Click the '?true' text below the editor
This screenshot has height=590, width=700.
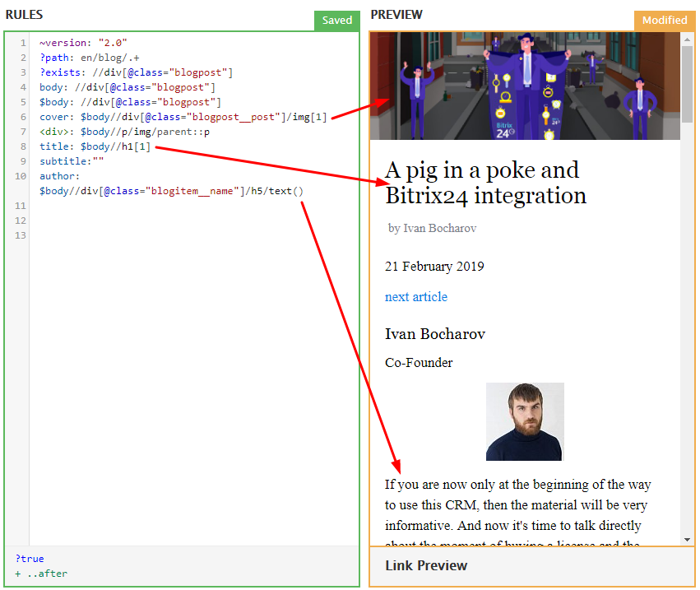tap(30, 558)
